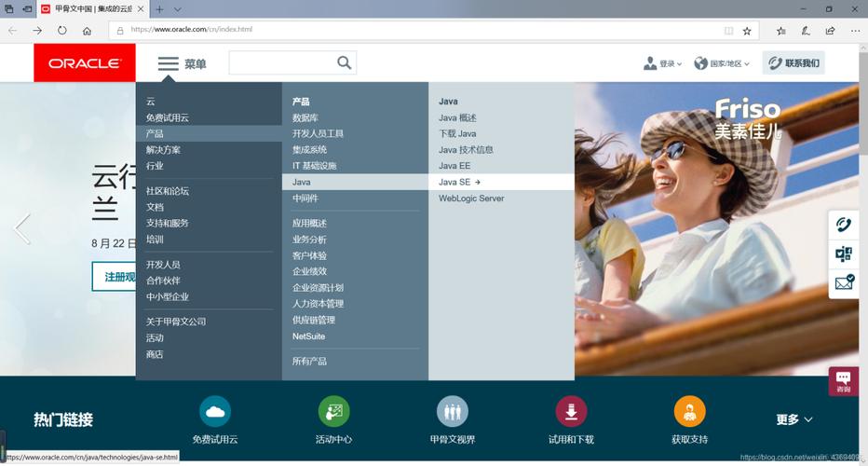Screen dimensions: 868x466
Task: Click the search magnifier icon
Action: coord(345,62)
